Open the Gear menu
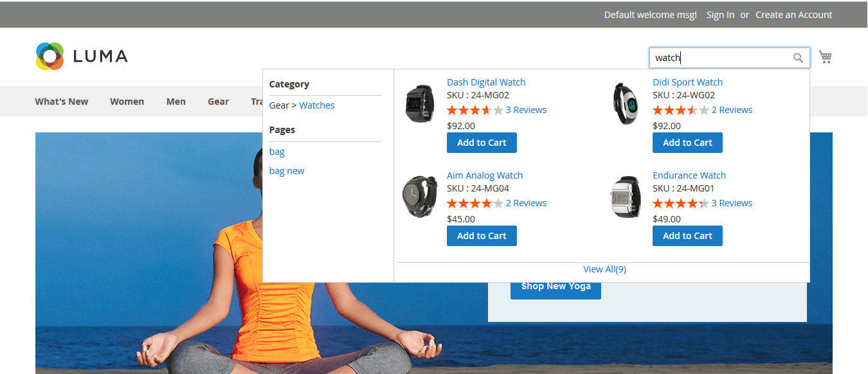 pyautogui.click(x=218, y=102)
